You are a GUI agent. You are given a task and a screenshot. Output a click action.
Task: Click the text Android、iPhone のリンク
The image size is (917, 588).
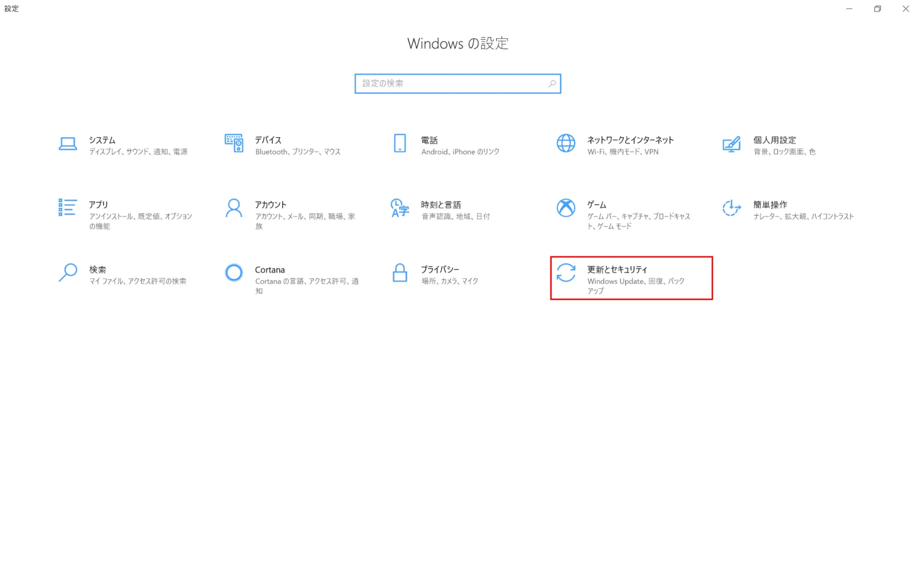[x=460, y=152]
